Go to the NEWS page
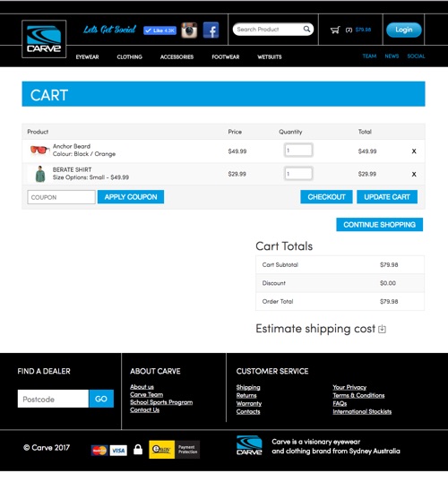This screenshot has height=482, width=448. [x=392, y=56]
